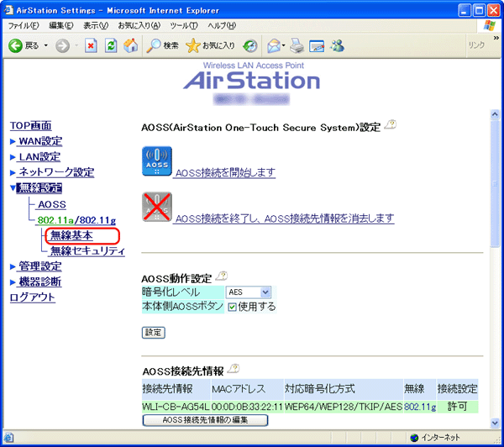Screen dimensions: 504x447
Task: Expand the LAN設定 menu arrow
Action: click(13, 157)
